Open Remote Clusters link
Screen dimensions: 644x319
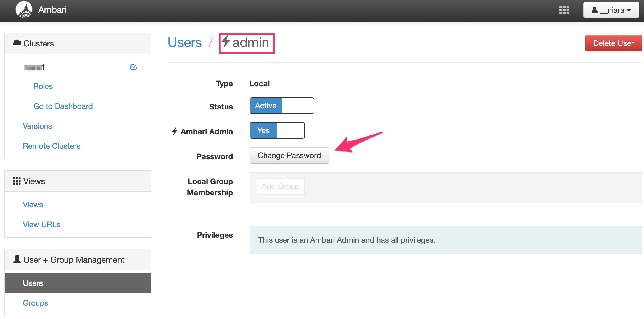pos(52,146)
